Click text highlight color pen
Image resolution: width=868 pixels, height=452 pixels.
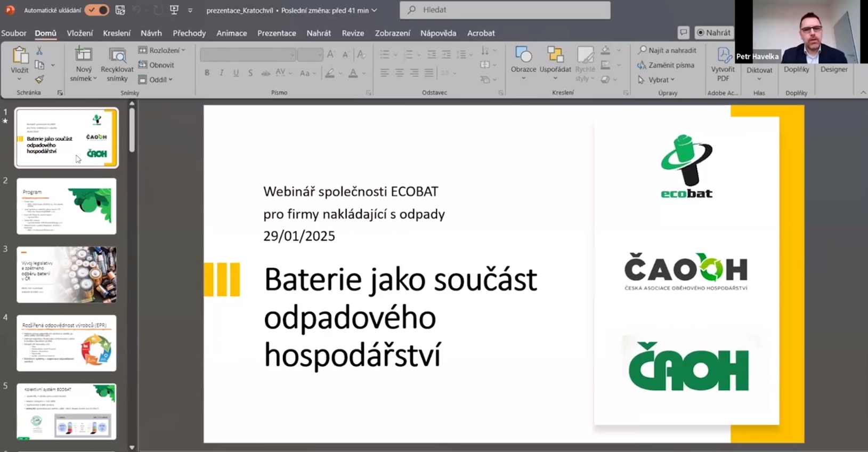click(330, 73)
